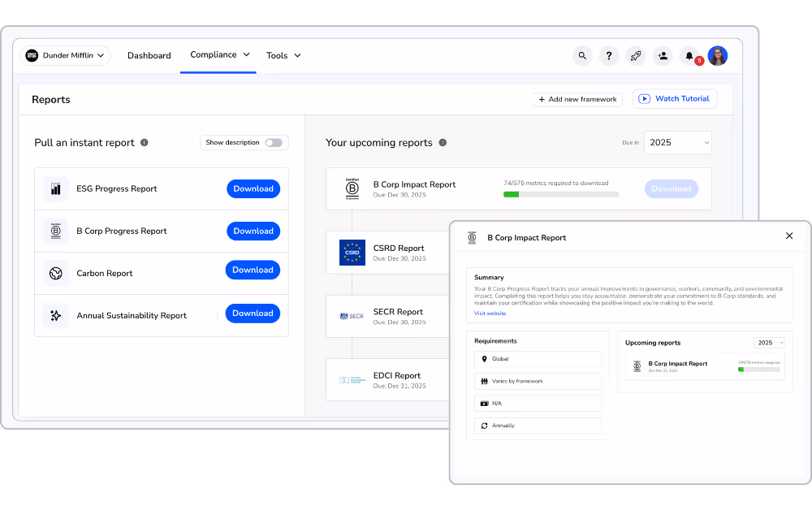Image resolution: width=812 pixels, height=506 pixels.
Task: Toggle the Show description switch
Action: [274, 143]
